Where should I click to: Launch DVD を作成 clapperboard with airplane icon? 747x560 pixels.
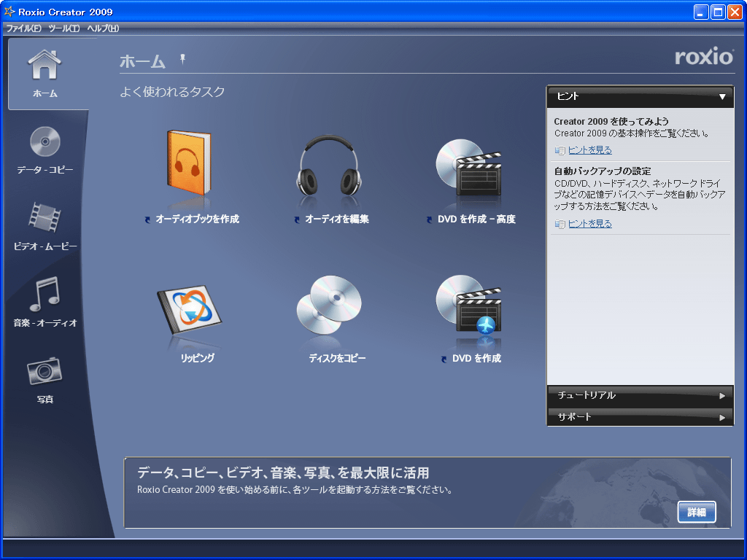[x=469, y=305]
